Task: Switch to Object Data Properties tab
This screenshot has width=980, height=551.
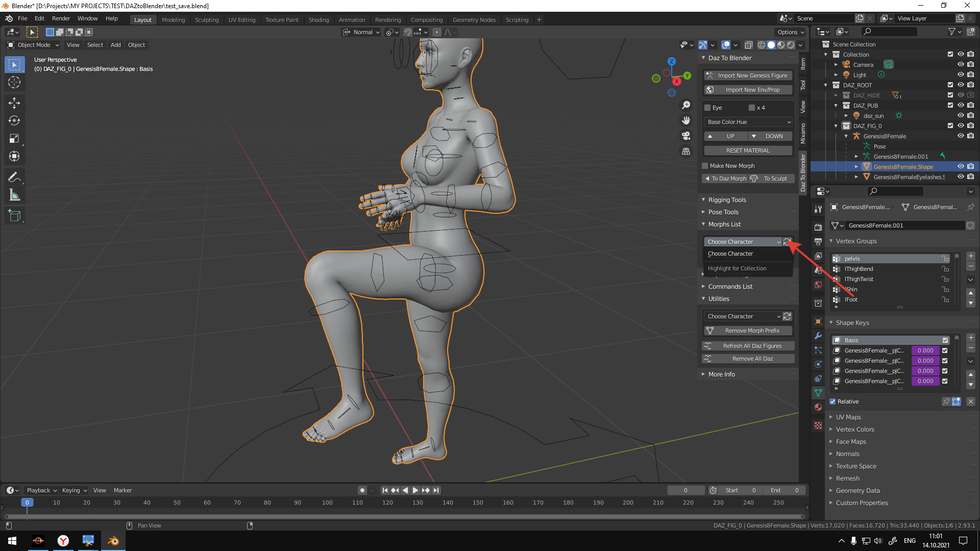Action: pyautogui.click(x=818, y=393)
